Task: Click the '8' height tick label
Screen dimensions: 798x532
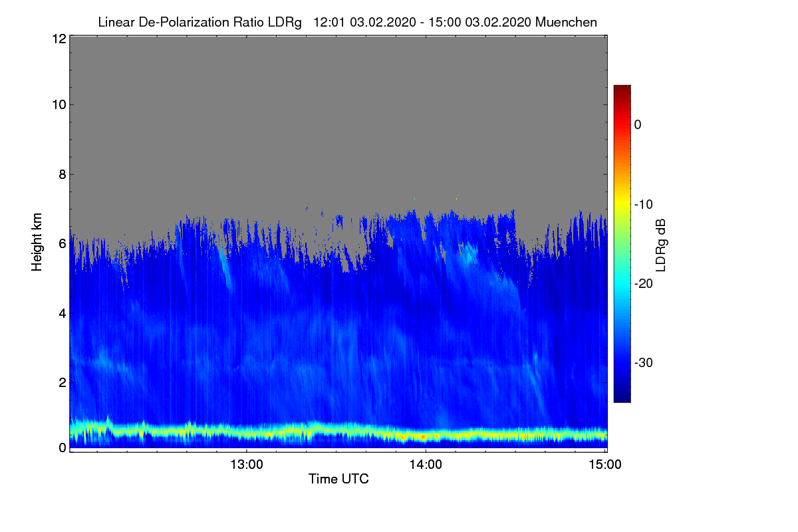Action: (63, 174)
